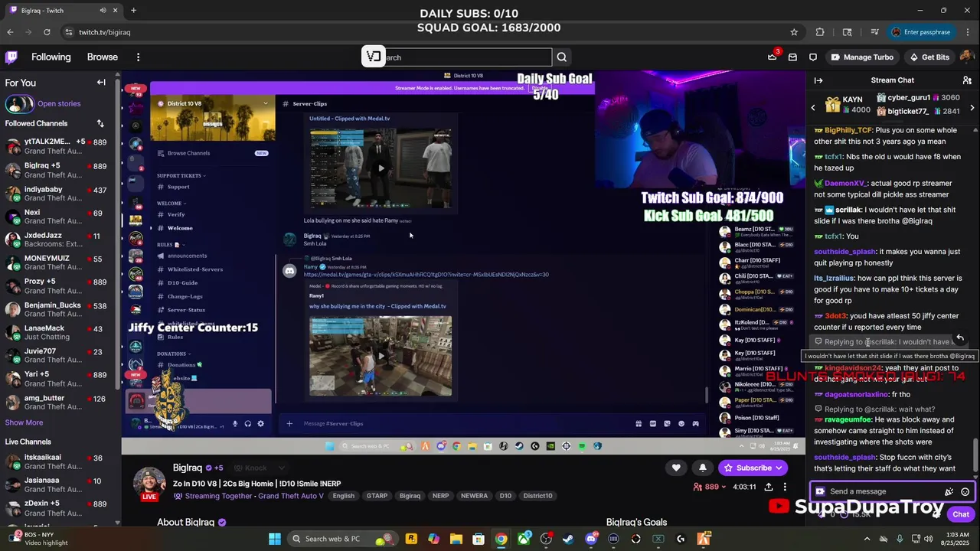The width and height of the screenshot is (980, 551).
Task: Open indiyababy followed channel
Action: pyautogui.click(x=60, y=194)
